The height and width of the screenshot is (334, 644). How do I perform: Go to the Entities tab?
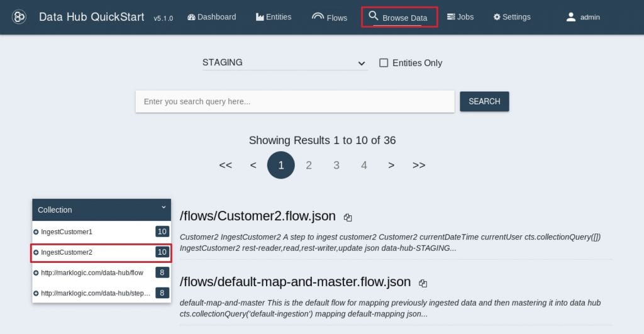tap(274, 17)
